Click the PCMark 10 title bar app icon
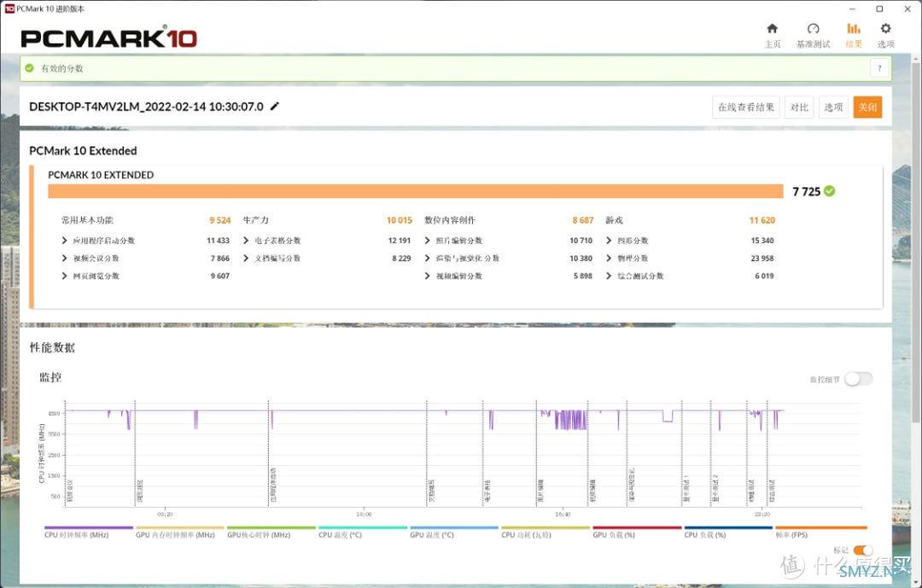This screenshot has height=588, width=922. 9,9
